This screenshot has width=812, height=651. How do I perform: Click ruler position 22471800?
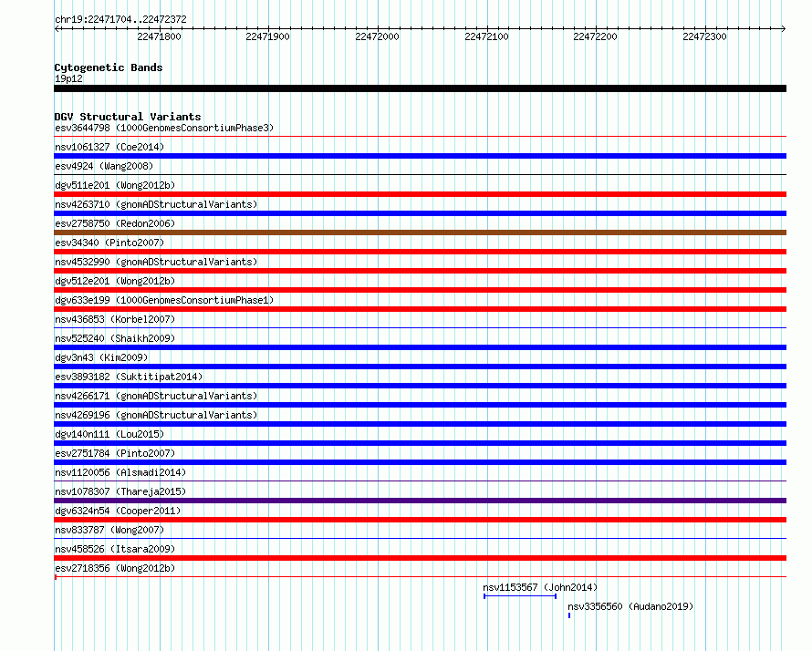point(159,36)
